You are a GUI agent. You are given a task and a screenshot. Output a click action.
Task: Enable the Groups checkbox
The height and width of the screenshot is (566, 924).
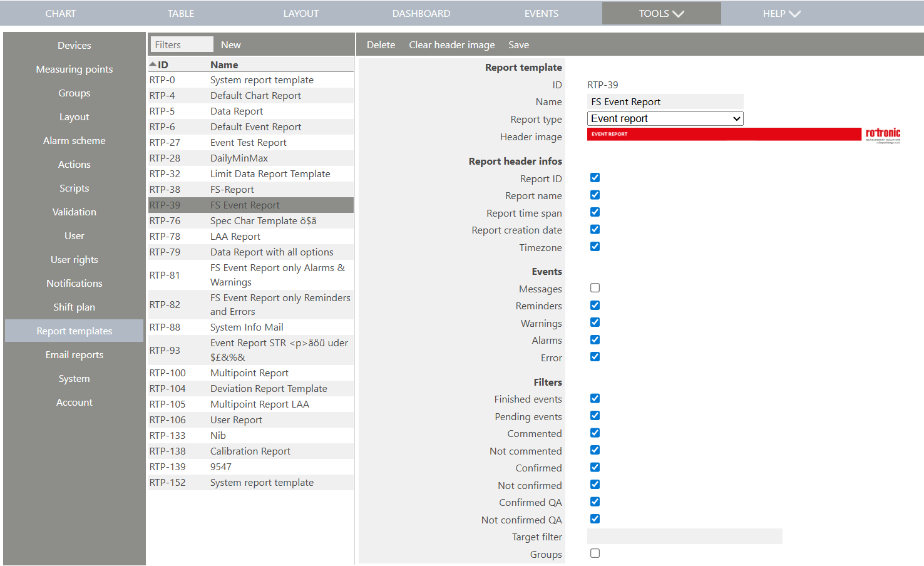pyautogui.click(x=595, y=553)
